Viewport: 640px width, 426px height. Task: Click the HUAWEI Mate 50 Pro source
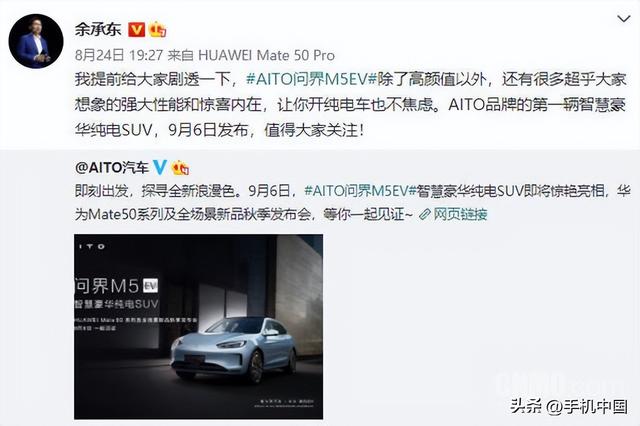pos(267,55)
